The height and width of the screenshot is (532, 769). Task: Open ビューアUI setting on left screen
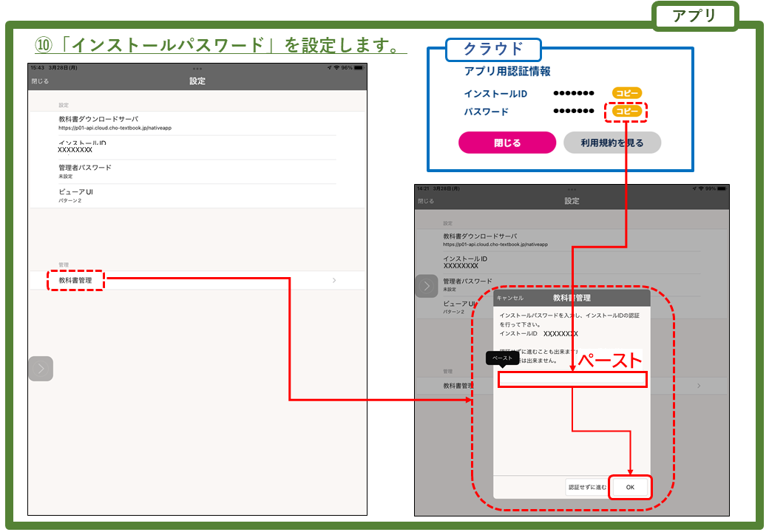[197, 196]
